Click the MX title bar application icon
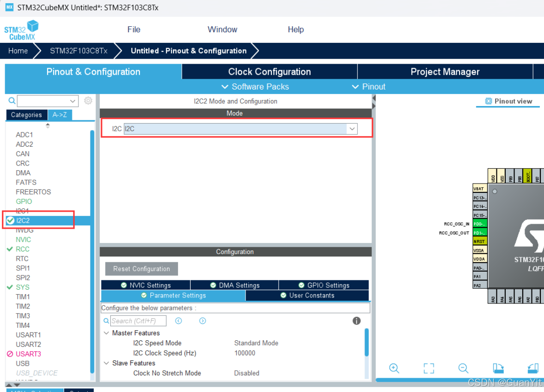This screenshot has height=392, width=544. tap(9, 7)
